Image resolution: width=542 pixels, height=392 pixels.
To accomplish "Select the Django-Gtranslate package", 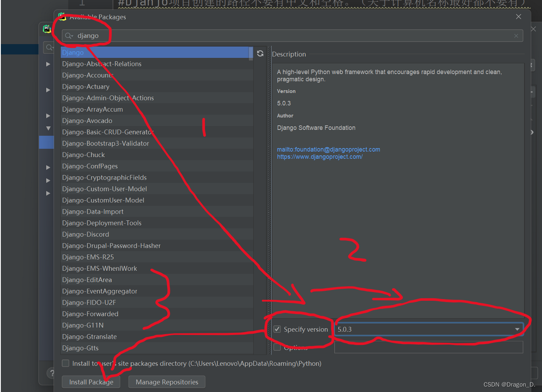I will pyautogui.click(x=157, y=337).
